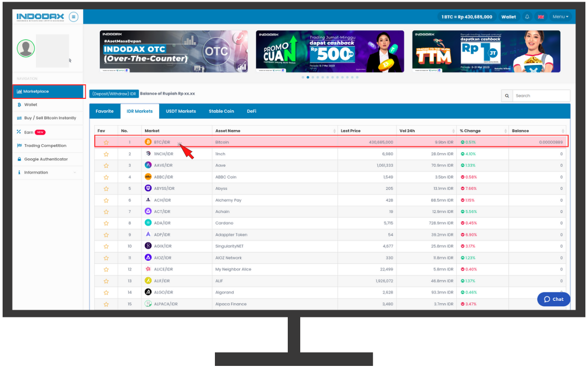Open Wallet in the sidebar
The image size is (588, 368).
point(48,105)
